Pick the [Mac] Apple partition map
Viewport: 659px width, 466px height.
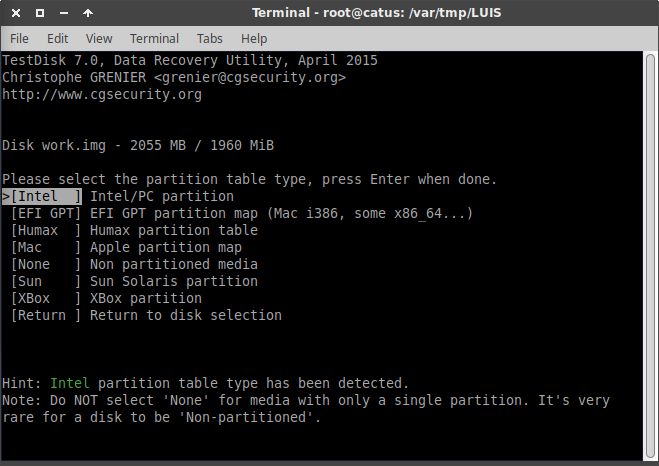[x=46, y=247]
